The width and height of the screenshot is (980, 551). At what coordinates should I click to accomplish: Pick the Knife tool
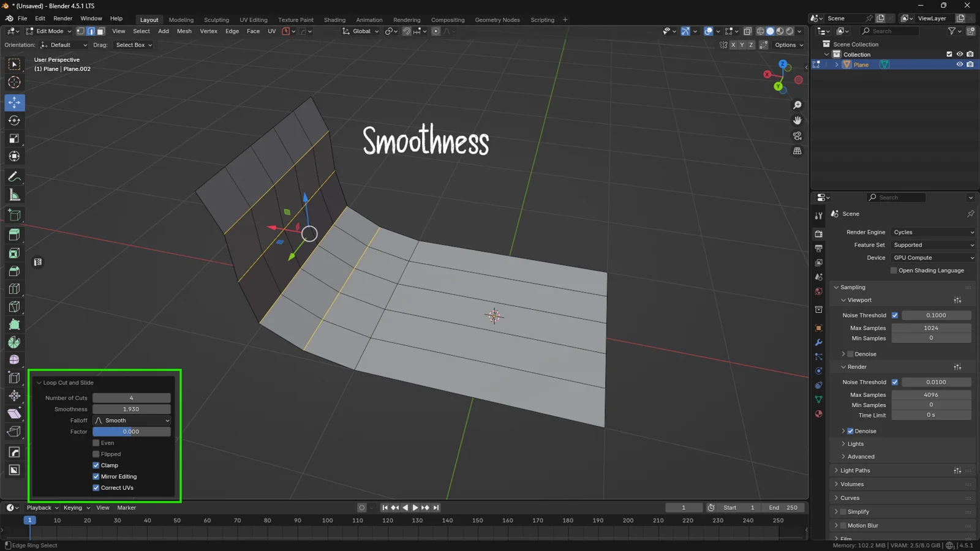coord(14,307)
